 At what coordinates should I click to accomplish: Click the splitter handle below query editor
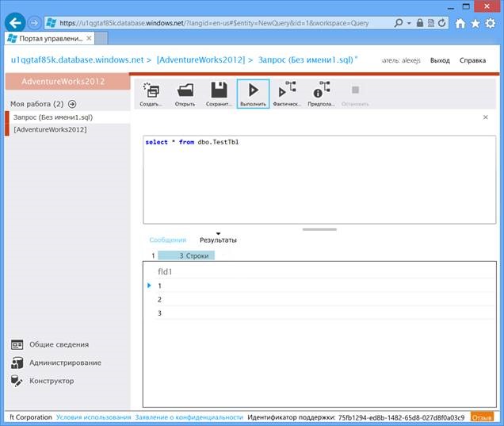click(x=319, y=229)
